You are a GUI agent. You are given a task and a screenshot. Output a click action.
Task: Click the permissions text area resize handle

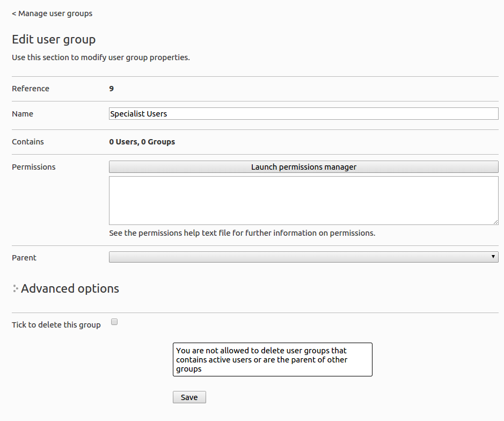pyautogui.click(x=495, y=222)
